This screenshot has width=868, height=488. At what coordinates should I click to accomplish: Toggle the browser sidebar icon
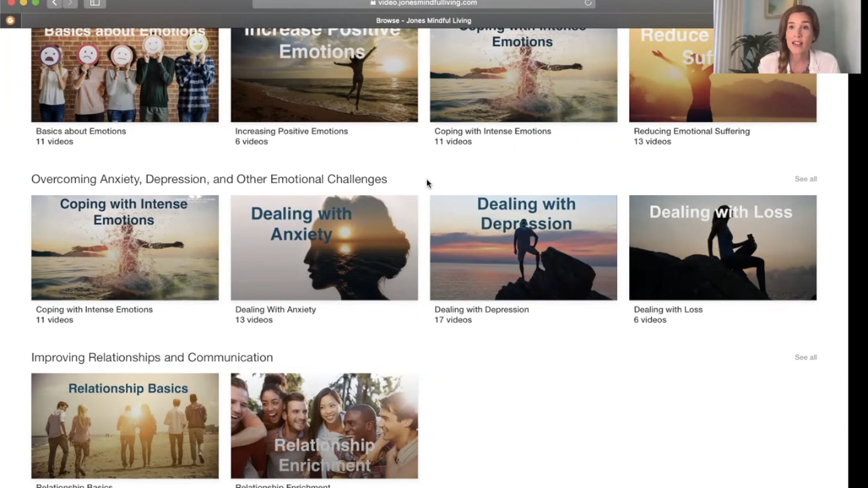tap(94, 3)
